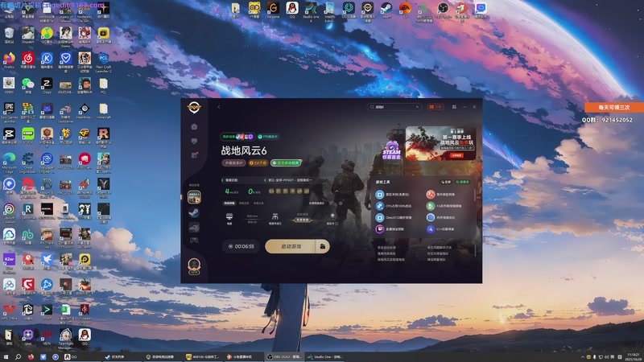Open folder icon beside launch game button
Viewport: 644px width, 362px height.
(x=323, y=246)
